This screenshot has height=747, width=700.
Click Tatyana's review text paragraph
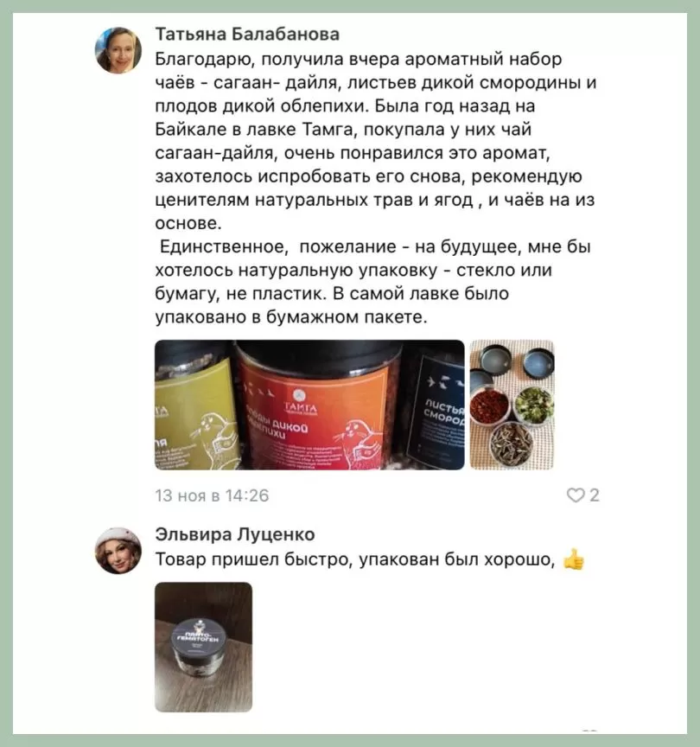(375, 188)
